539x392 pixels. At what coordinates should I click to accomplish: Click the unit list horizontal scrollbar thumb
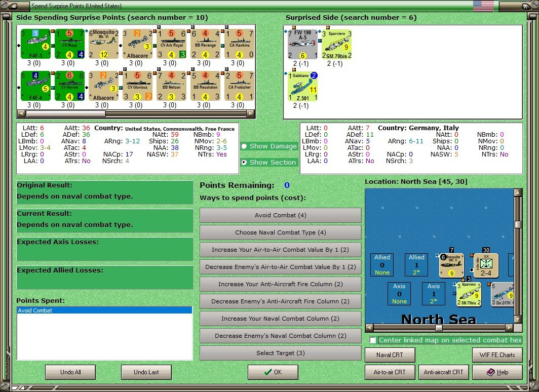66,113
